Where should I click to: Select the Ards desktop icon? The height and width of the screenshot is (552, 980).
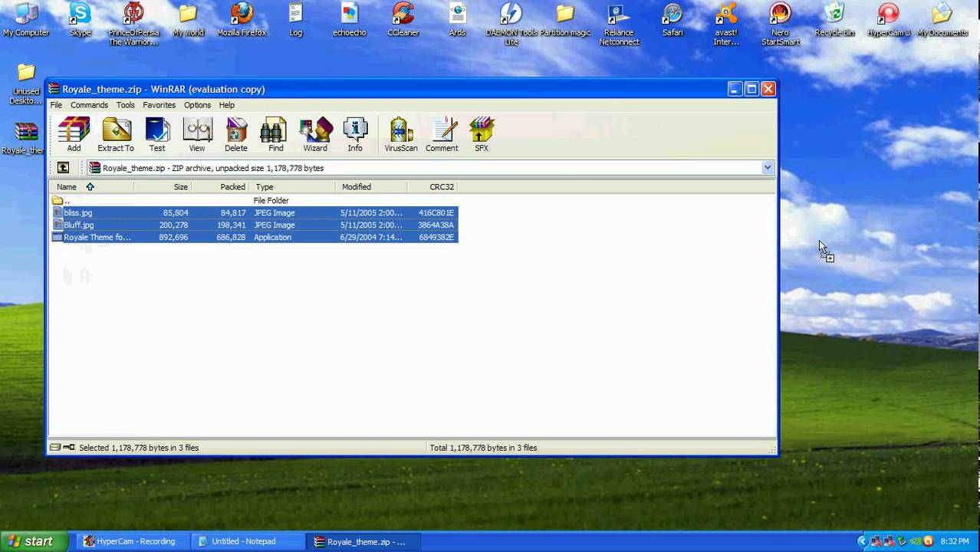457,20
